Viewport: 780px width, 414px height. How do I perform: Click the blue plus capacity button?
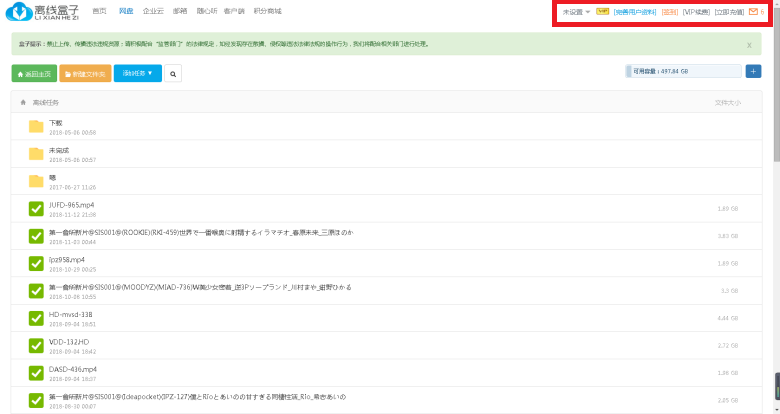click(x=753, y=71)
